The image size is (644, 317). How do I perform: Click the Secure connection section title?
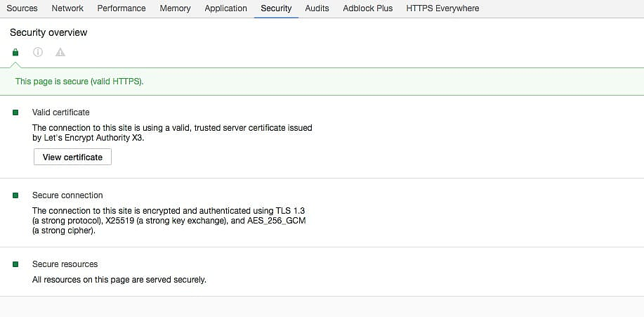click(67, 195)
